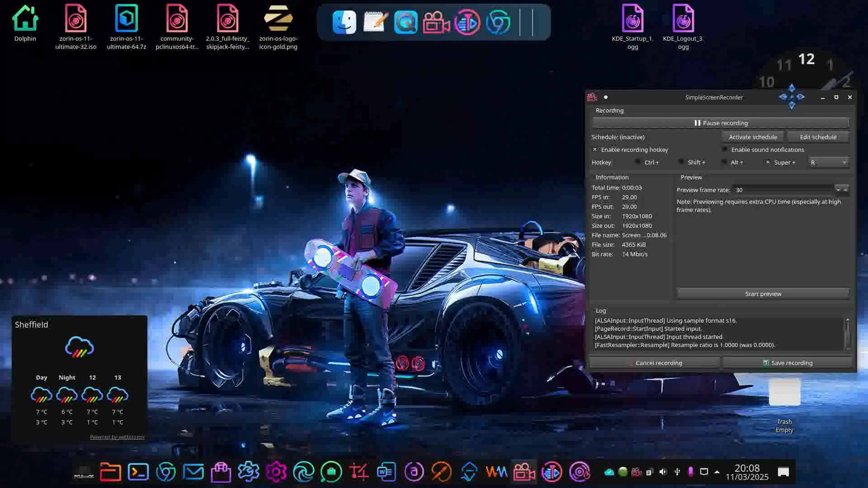
Task: Open the orange compass app in taskbar
Action: [x=442, y=472]
